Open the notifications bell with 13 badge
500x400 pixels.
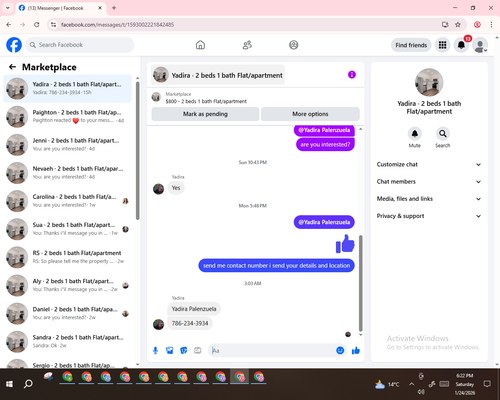[x=461, y=45]
